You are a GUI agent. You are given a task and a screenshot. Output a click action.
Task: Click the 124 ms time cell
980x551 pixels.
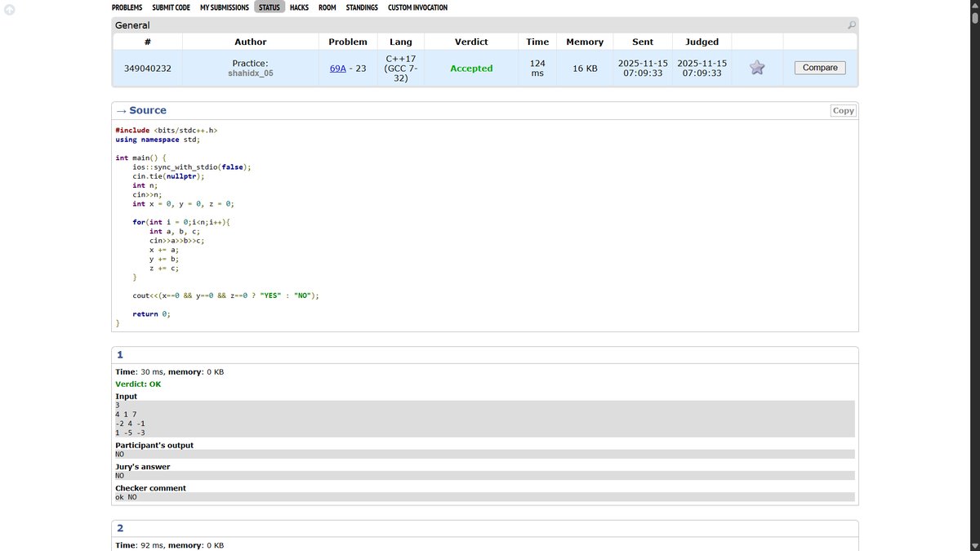[537, 69]
